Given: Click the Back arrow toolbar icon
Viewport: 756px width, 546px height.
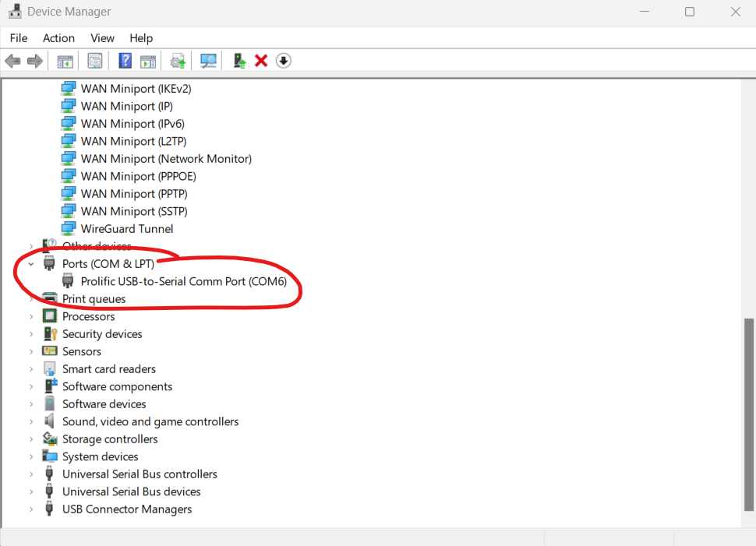Looking at the screenshot, I should pos(12,62).
